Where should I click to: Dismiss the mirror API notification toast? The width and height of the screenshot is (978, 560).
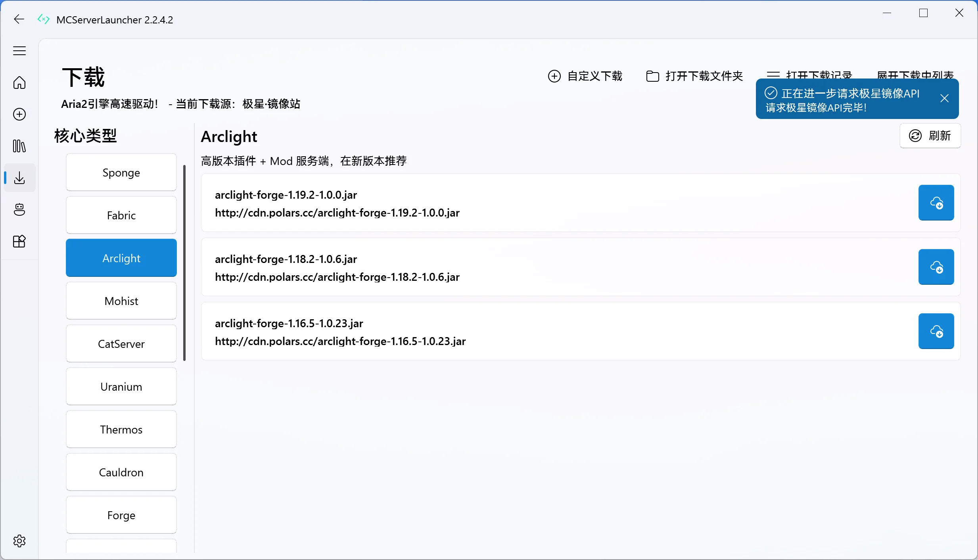944,98
